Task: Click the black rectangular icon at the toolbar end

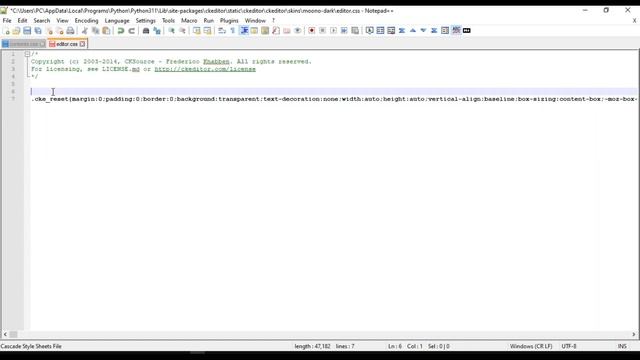Action: point(467,31)
